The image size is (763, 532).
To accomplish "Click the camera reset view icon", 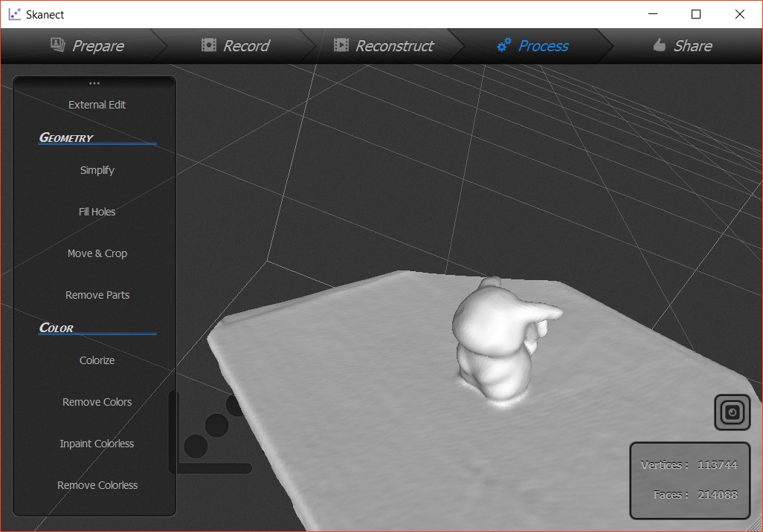I will [x=732, y=412].
